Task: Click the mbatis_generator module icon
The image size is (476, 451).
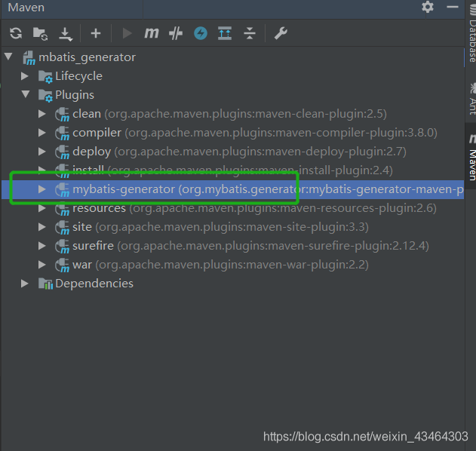Action: coord(29,57)
